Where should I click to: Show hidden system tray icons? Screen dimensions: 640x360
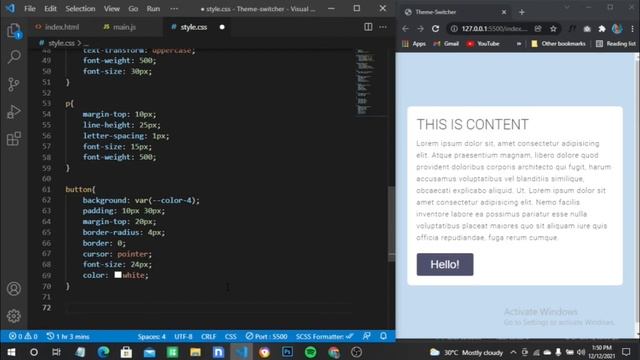513,352
